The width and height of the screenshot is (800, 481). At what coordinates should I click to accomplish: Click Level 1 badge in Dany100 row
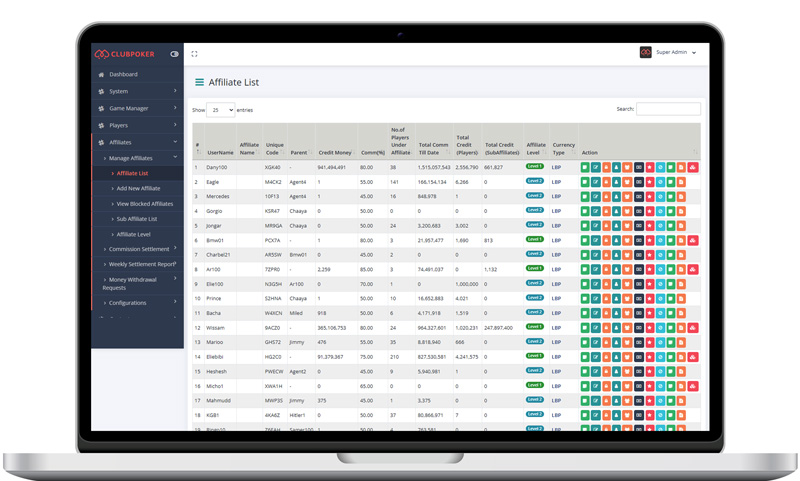(x=535, y=166)
